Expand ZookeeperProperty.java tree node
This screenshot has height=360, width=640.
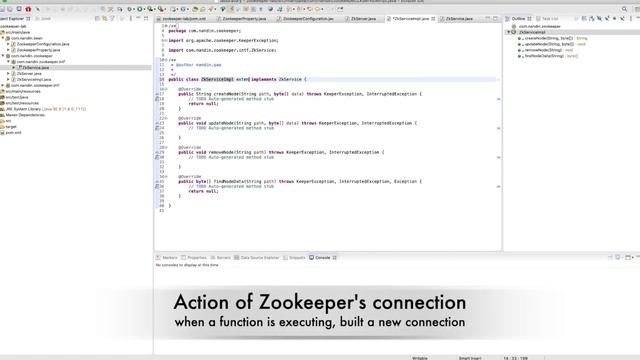point(8,50)
